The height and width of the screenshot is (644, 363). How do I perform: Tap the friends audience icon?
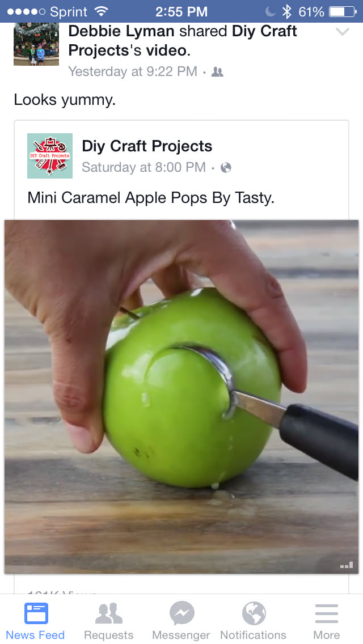[217, 72]
